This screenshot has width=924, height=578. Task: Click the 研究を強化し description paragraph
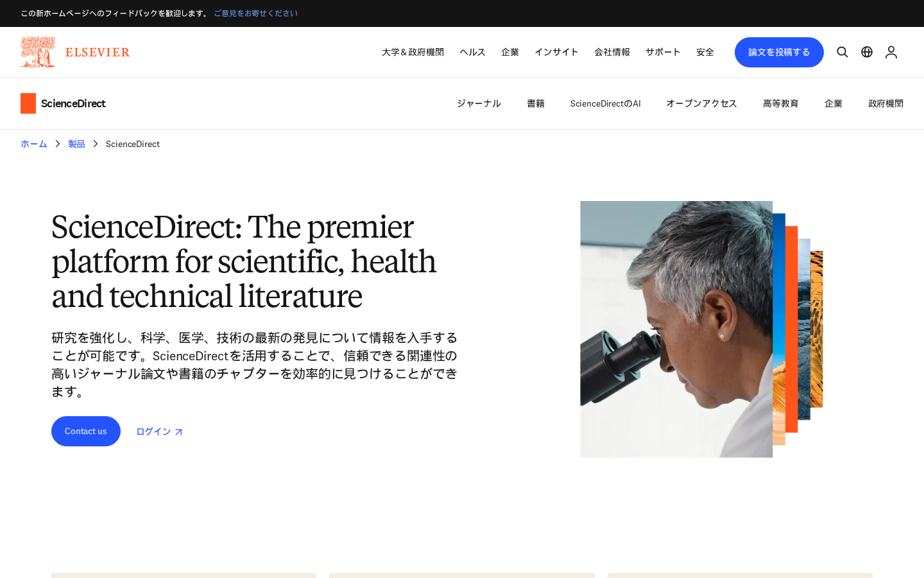tap(255, 364)
